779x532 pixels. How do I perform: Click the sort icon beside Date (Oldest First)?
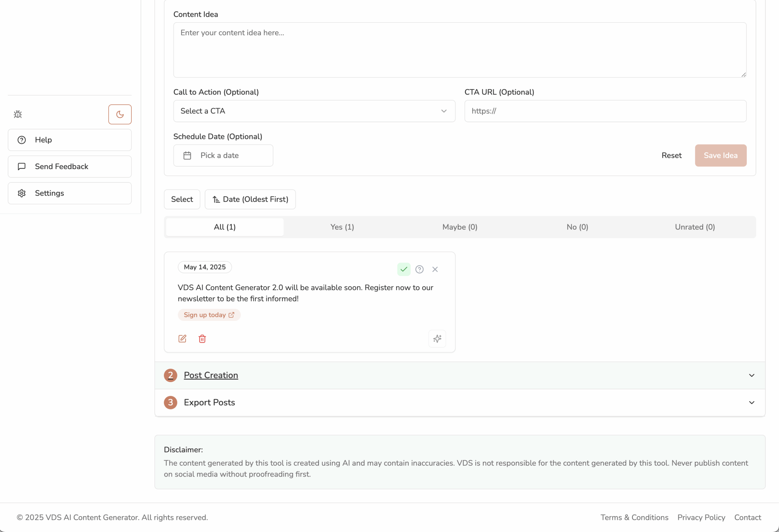[216, 199]
